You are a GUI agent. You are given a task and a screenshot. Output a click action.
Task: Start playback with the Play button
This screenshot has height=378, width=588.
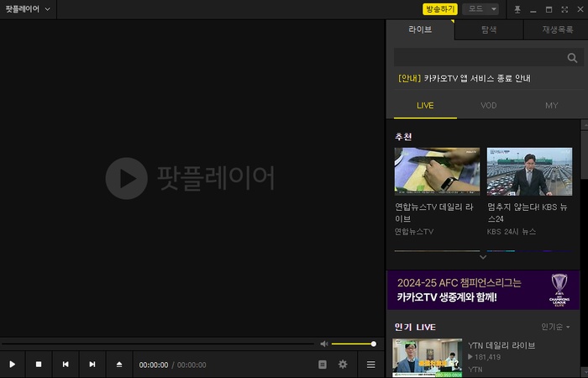click(13, 364)
